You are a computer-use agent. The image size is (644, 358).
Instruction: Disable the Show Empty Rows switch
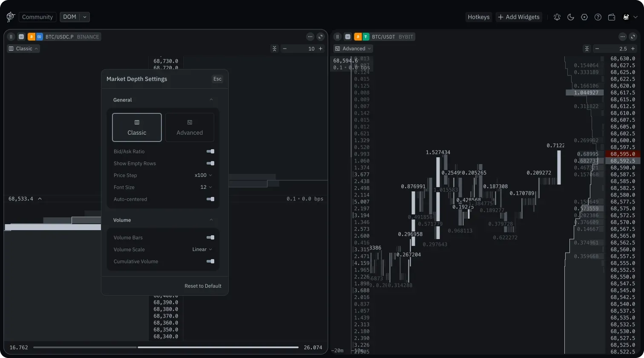pos(210,163)
